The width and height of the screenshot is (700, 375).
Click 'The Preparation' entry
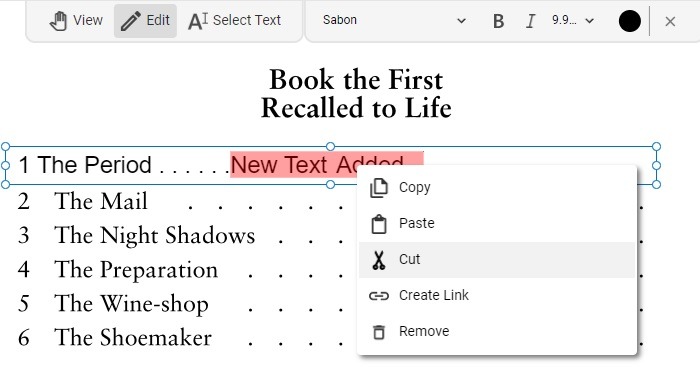point(136,271)
